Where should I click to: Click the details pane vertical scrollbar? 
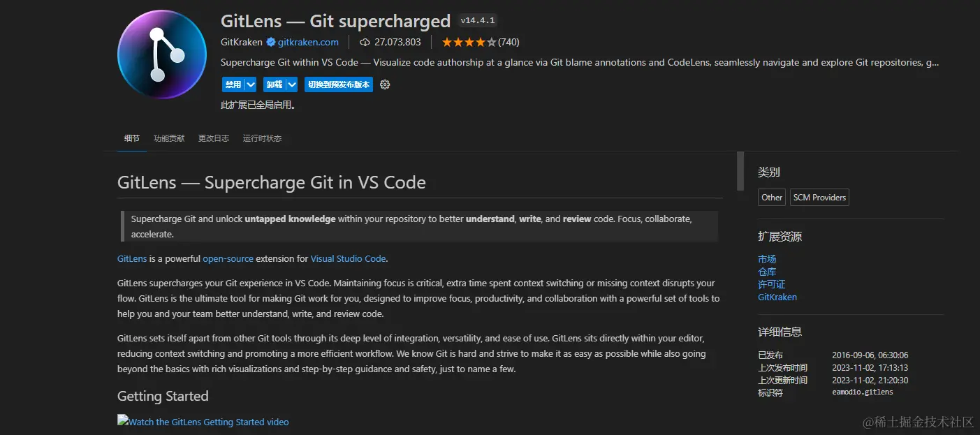click(x=740, y=171)
